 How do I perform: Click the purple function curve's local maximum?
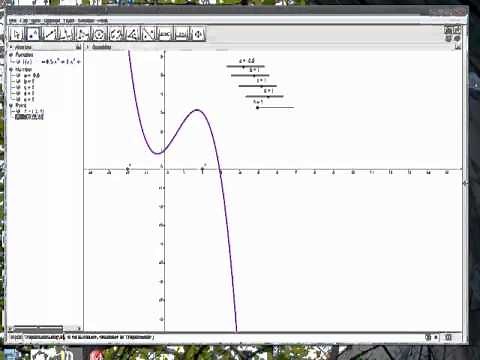coord(197,110)
